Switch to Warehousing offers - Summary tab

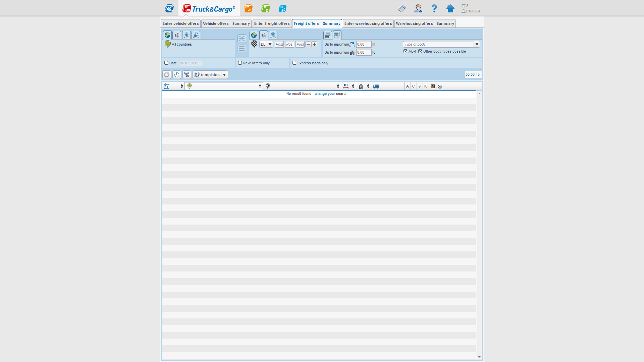pyautogui.click(x=425, y=23)
